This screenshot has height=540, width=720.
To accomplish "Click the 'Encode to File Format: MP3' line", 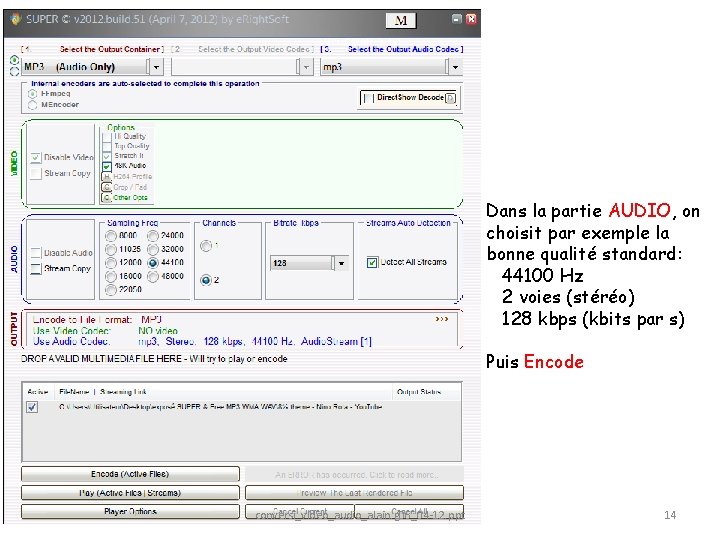I will tap(97, 320).
